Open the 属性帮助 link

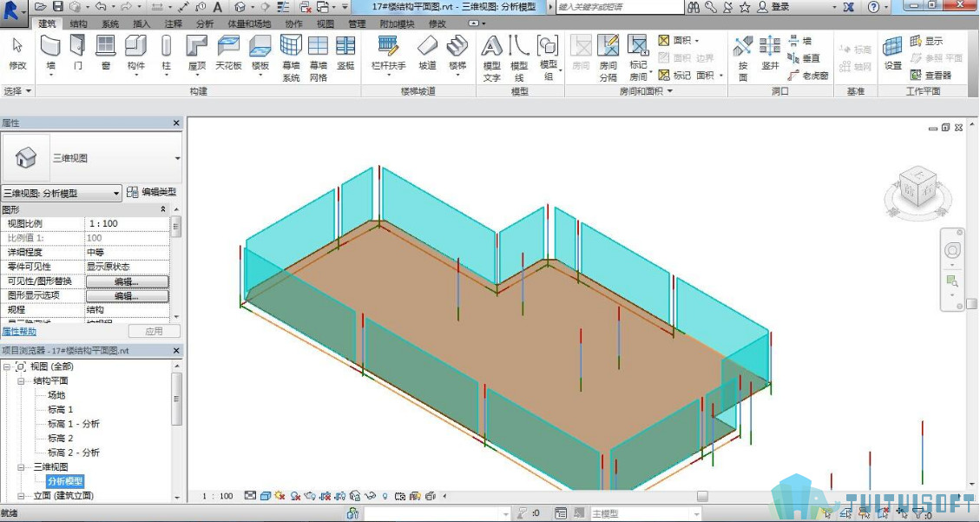pos(19,331)
